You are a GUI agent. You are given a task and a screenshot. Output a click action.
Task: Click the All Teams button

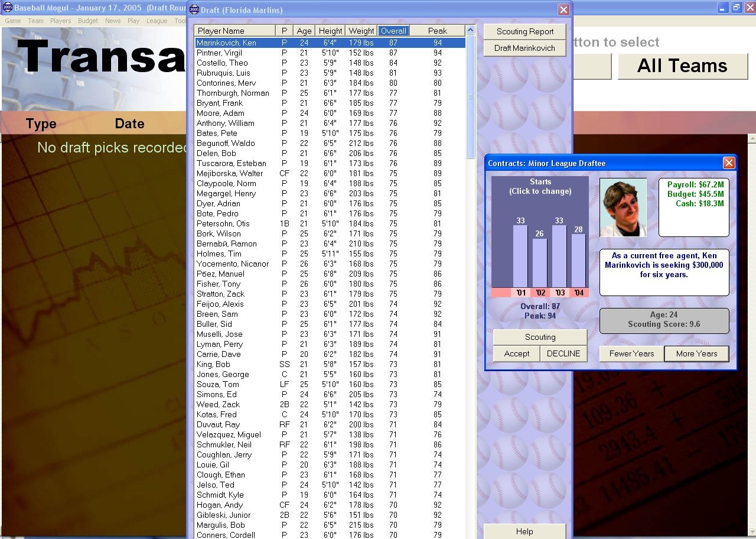point(682,66)
